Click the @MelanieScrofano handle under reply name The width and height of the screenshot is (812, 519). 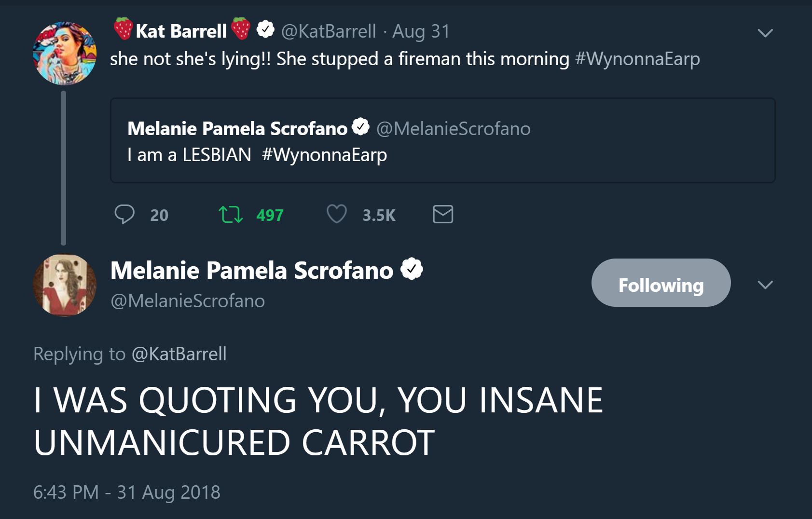pos(188,301)
